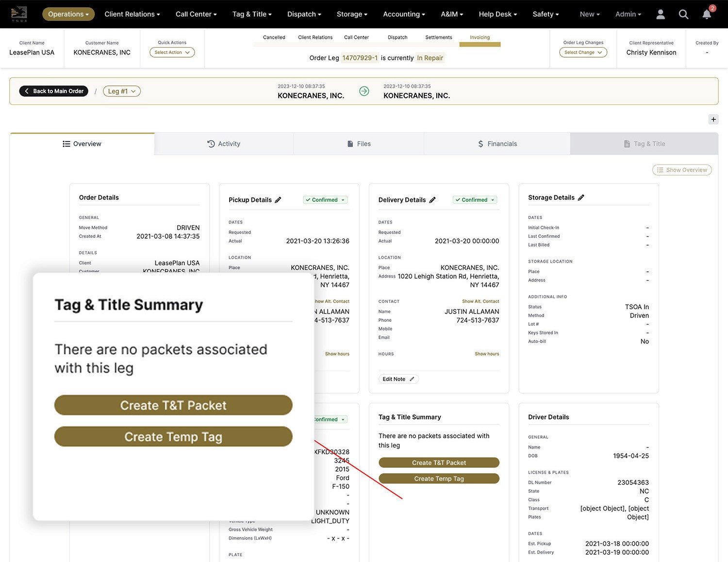The width and height of the screenshot is (728, 562).
Task: Click small Create Temp Tag button
Action: (439, 479)
